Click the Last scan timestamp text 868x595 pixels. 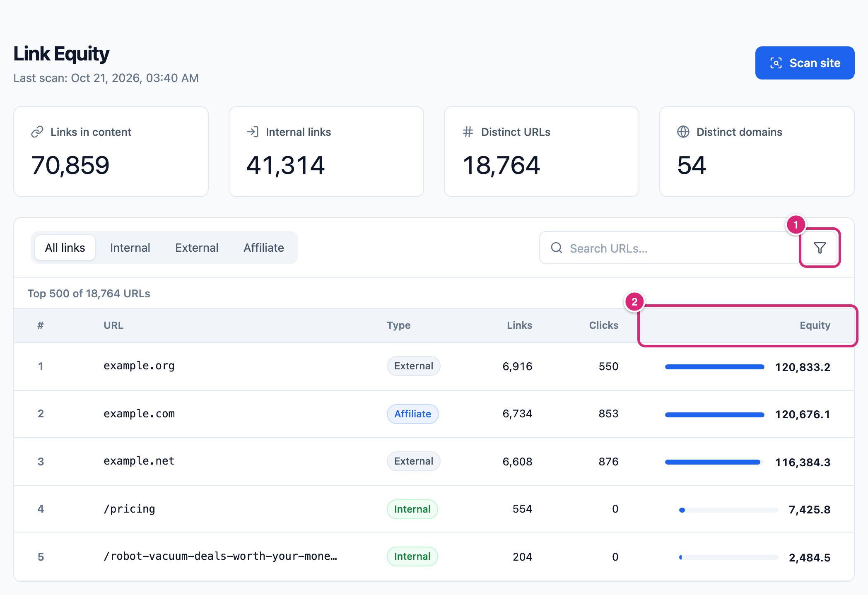coord(106,78)
